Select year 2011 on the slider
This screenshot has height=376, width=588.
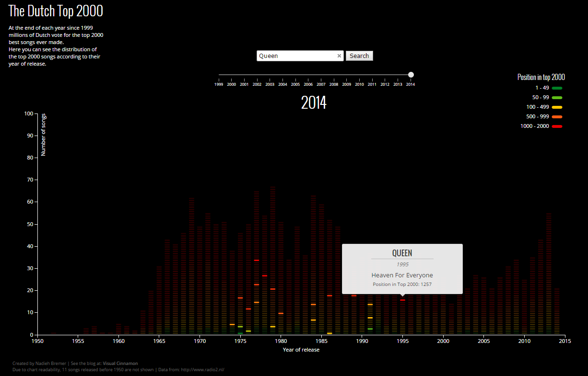point(372,84)
